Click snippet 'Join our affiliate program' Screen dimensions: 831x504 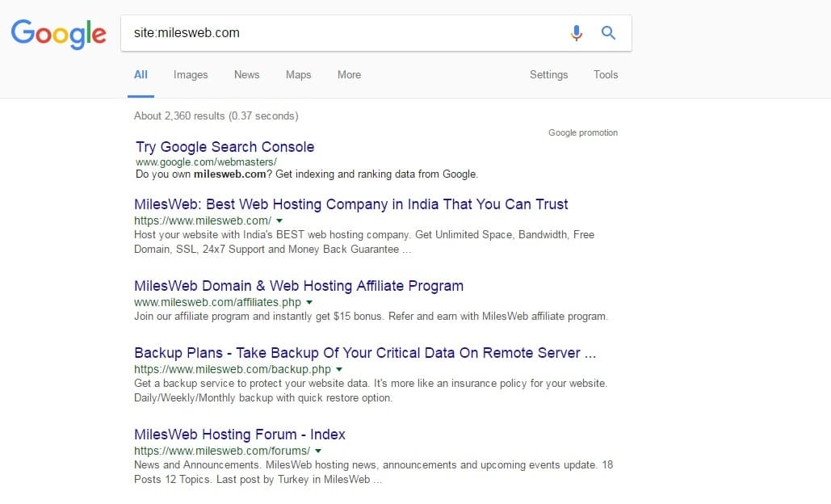(x=371, y=317)
